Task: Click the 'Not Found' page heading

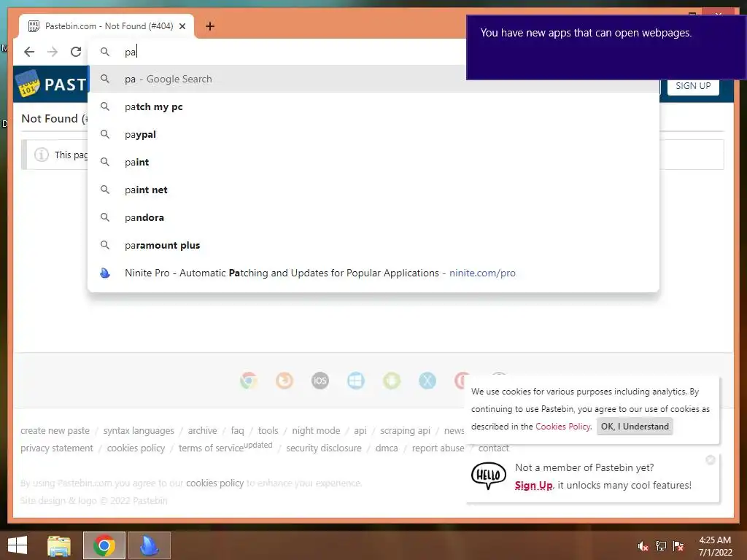Action: 54,119
